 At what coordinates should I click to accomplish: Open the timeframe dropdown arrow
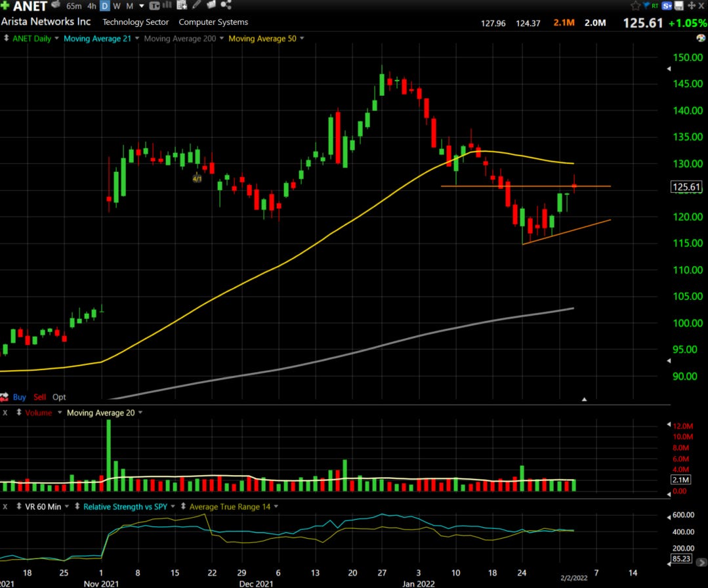pos(141,7)
